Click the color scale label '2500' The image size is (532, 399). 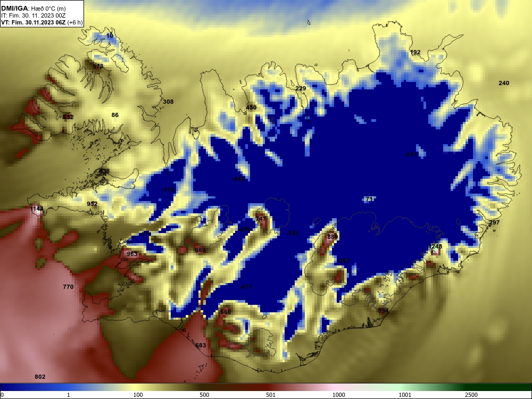click(x=471, y=395)
